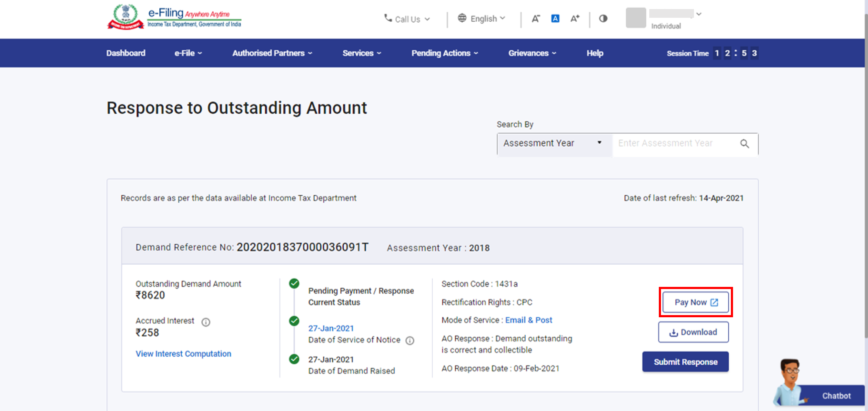Open the Help menu item
The width and height of the screenshot is (868, 411).
coord(595,53)
